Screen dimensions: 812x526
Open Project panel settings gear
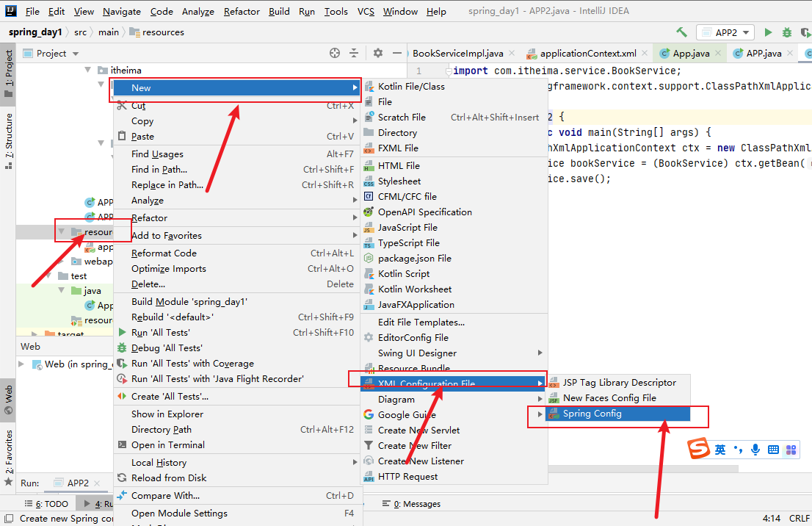(x=378, y=53)
